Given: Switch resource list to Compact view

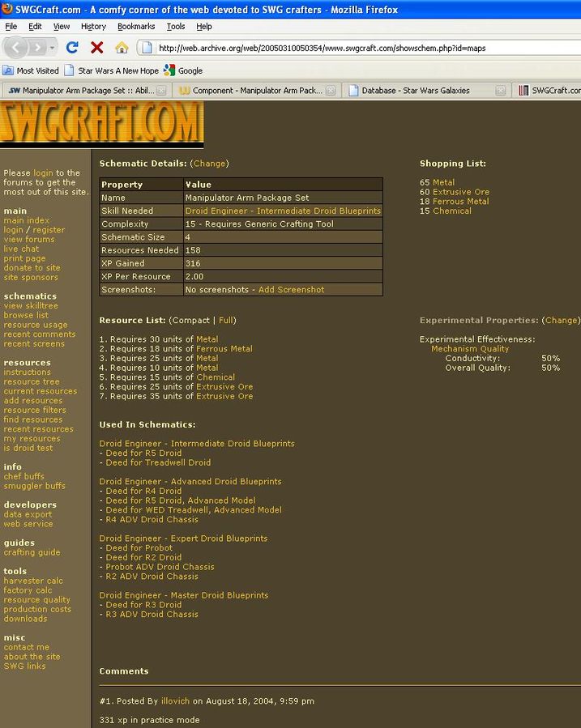Looking at the screenshot, I should (190, 321).
